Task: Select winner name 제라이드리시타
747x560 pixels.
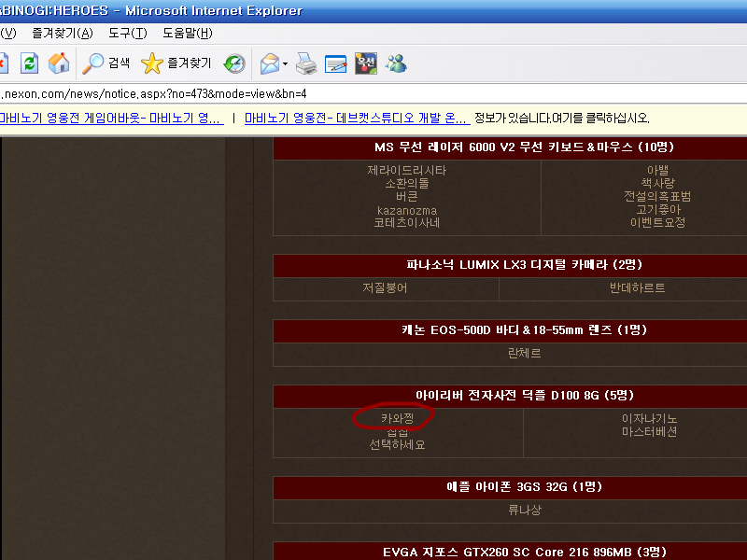Action: [x=407, y=170]
